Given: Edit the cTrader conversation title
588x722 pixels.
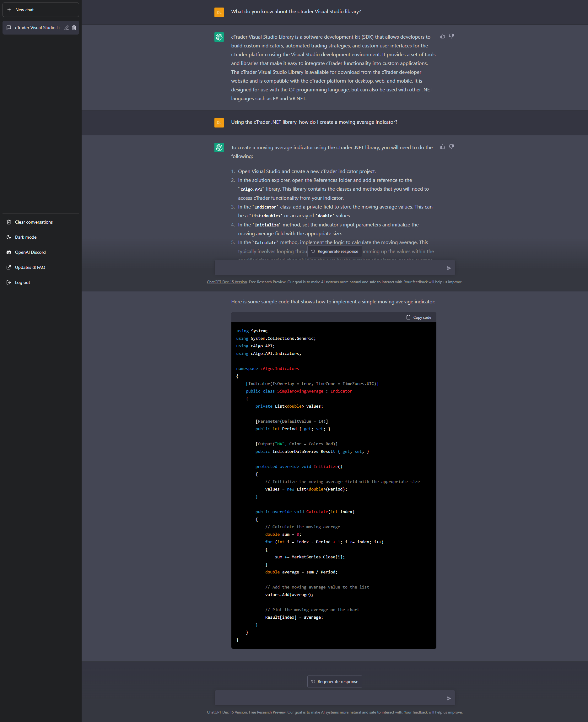Looking at the screenshot, I should point(66,28).
